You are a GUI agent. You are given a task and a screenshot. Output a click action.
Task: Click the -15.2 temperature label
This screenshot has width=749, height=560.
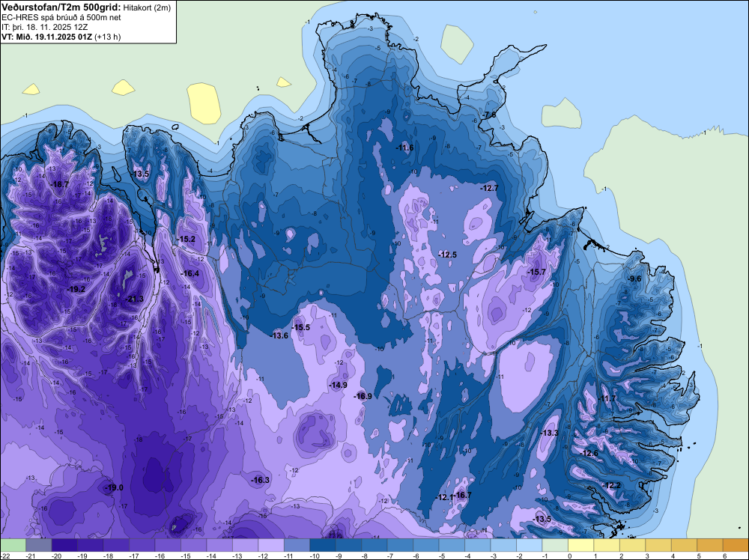click(186, 239)
